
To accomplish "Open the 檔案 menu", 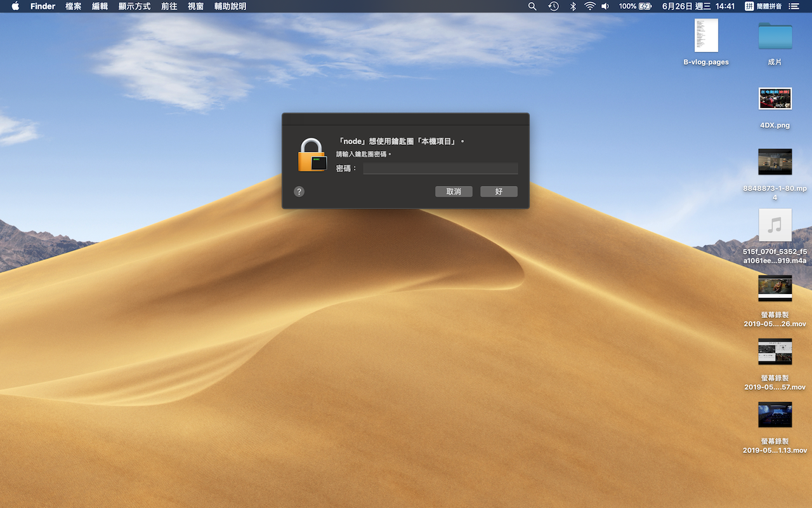I will (73, 6).
